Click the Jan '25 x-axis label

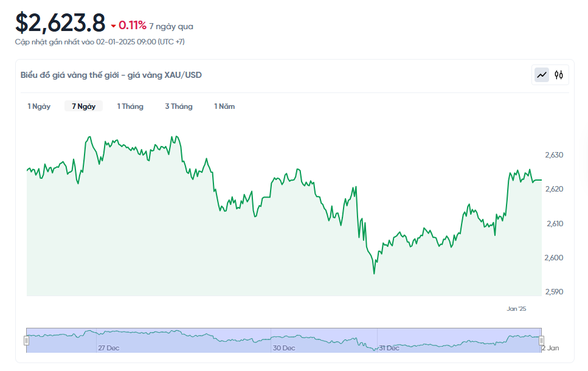516,309
